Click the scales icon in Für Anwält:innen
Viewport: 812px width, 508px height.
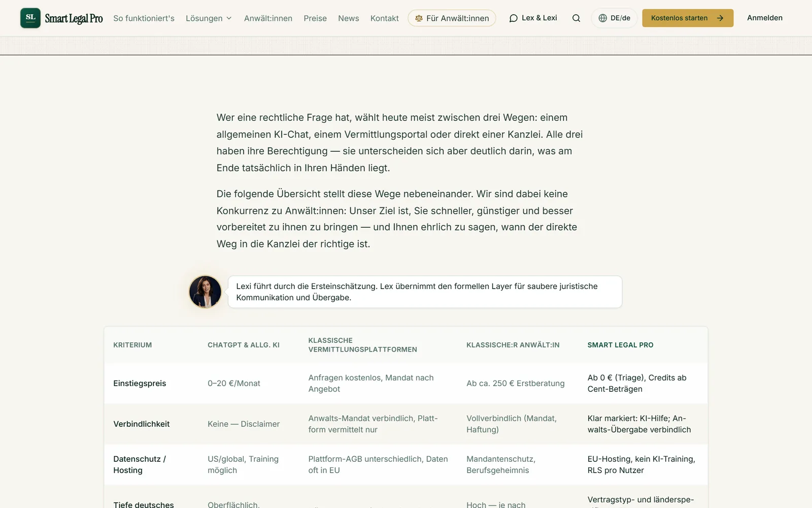[x=419, y=18]
